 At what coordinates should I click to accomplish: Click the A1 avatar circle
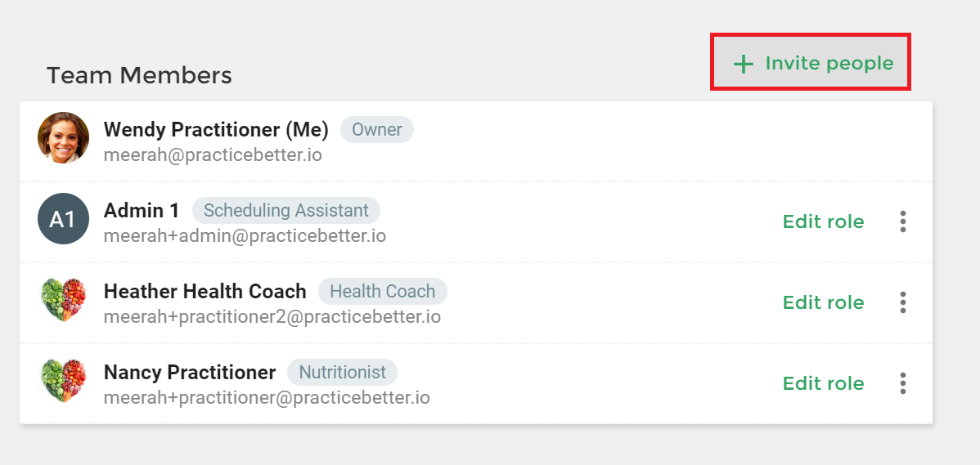coord(63,218)
